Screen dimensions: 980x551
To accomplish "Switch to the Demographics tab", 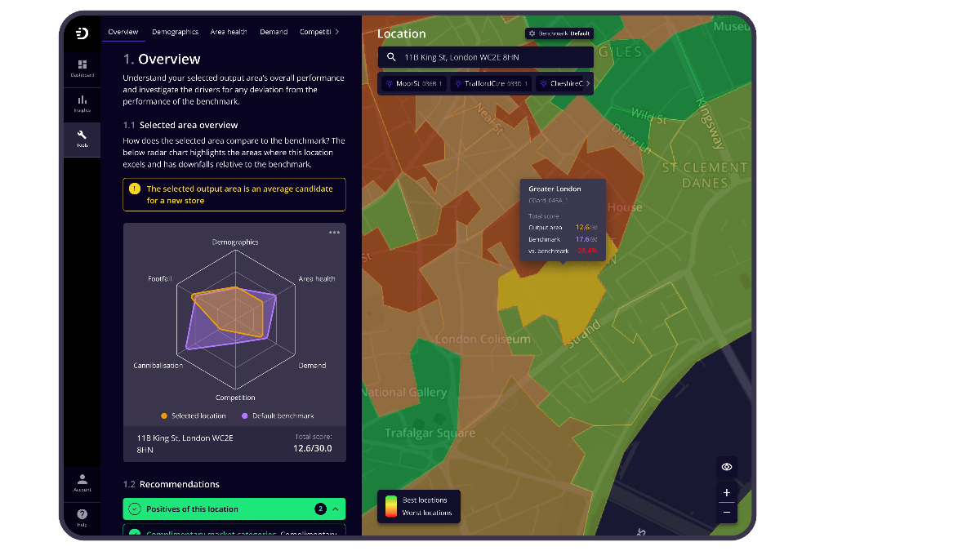I will tap(176, 32).
